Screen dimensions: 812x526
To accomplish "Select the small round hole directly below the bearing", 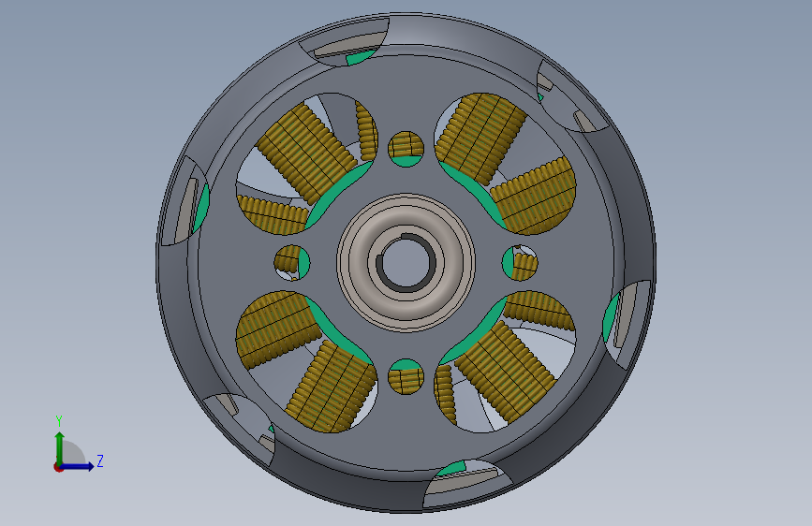I will pos(406,376).
